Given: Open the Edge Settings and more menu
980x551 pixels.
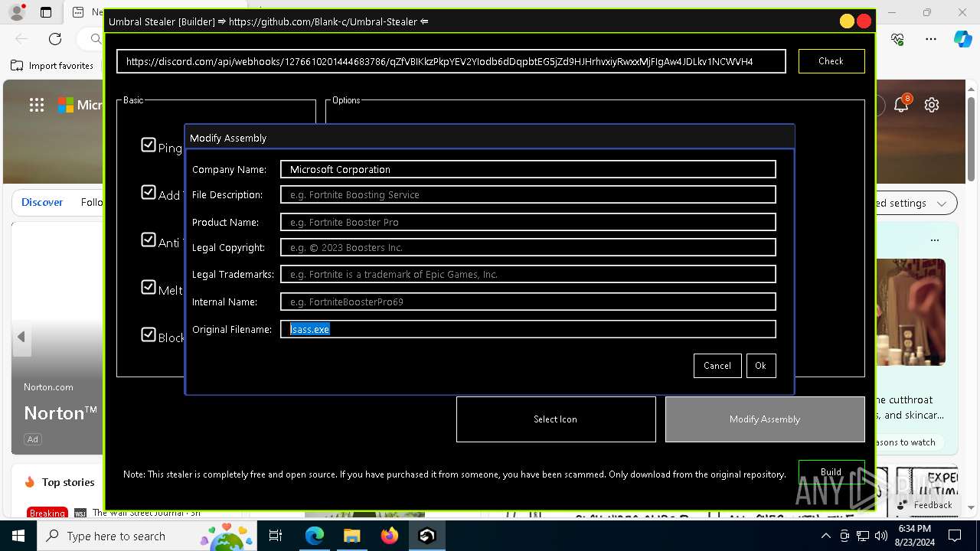Looking at the screenshot, I should coord(931,38).
